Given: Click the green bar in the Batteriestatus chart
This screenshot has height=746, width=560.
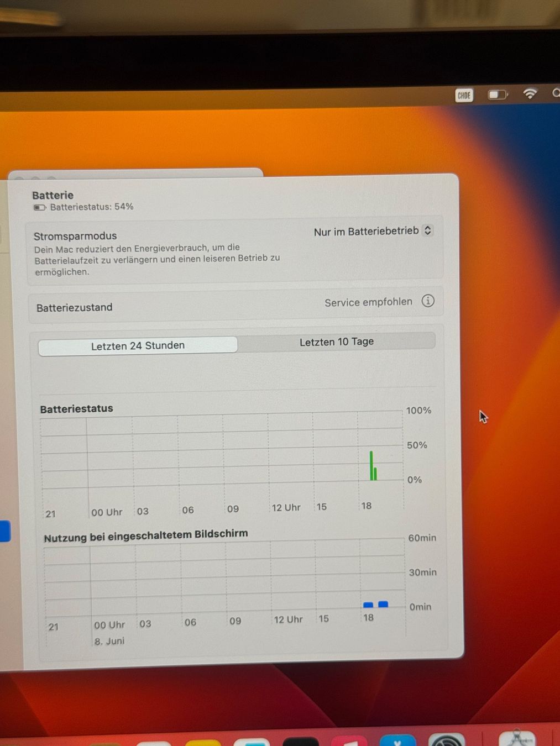Looking at the screenshot, I should (x=373, y=466).
